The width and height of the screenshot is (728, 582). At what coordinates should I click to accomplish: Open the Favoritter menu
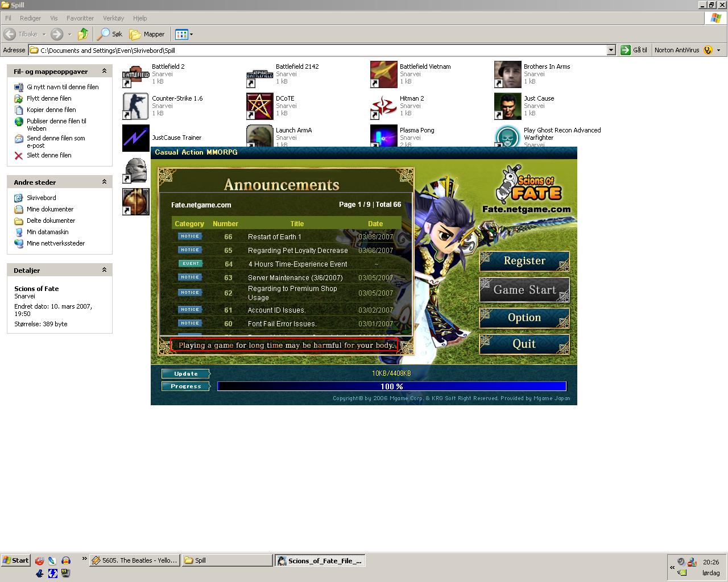[80, 18]
